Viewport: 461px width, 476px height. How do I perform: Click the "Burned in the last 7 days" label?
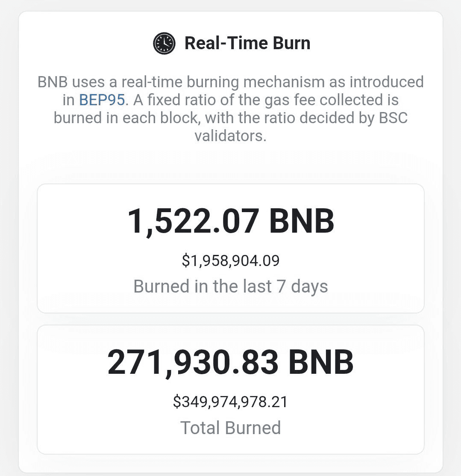click(x=231, y=286)
